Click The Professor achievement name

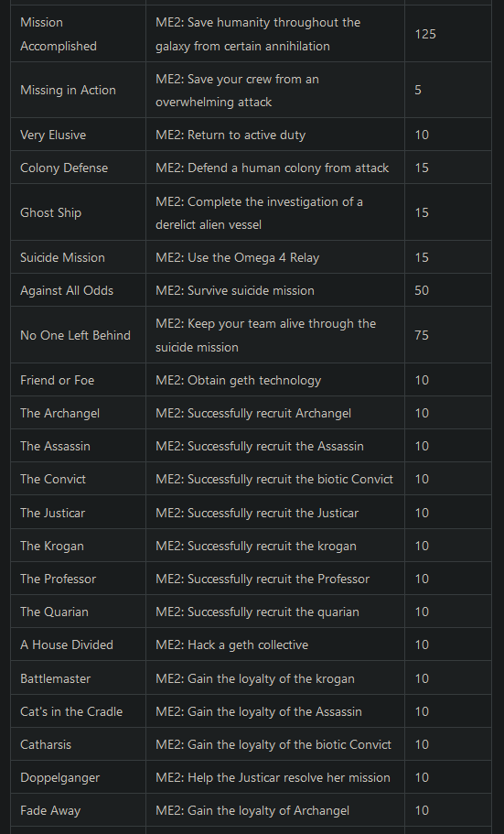point(59,579)
